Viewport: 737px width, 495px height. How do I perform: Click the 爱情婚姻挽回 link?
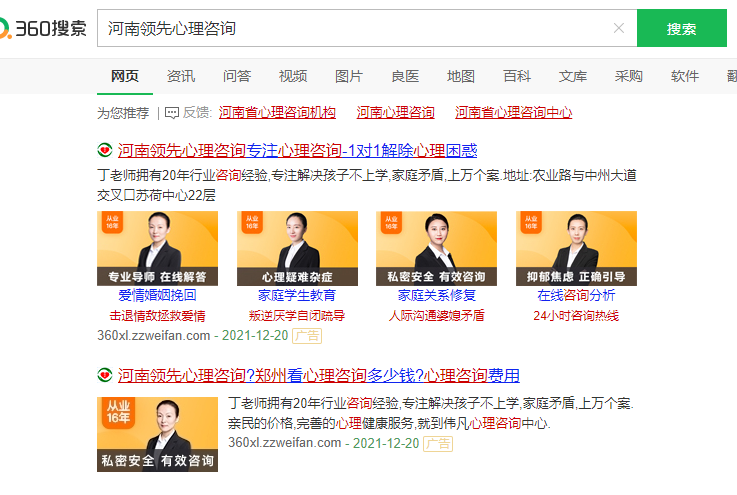coord(157,296)
